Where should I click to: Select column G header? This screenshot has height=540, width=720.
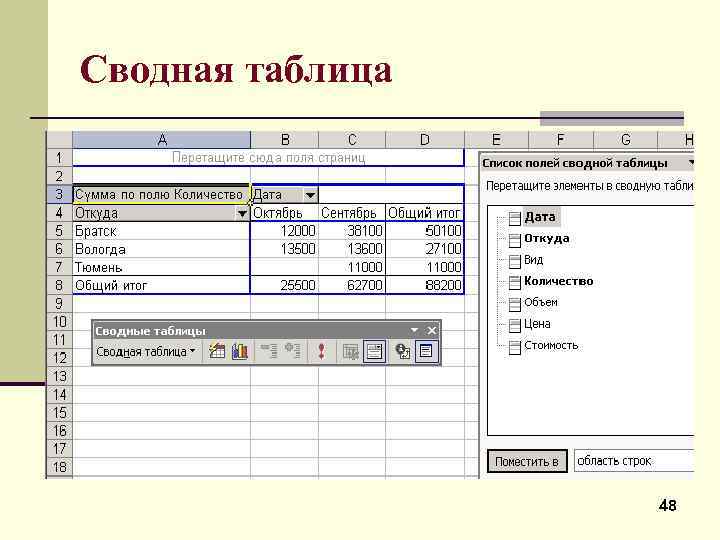(x=625, y=140)
